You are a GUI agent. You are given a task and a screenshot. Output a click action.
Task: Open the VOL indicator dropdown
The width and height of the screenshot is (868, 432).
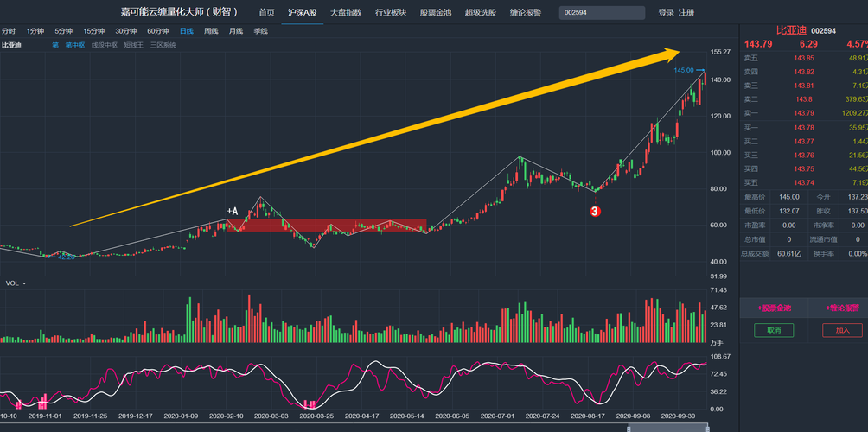(16, 283)
